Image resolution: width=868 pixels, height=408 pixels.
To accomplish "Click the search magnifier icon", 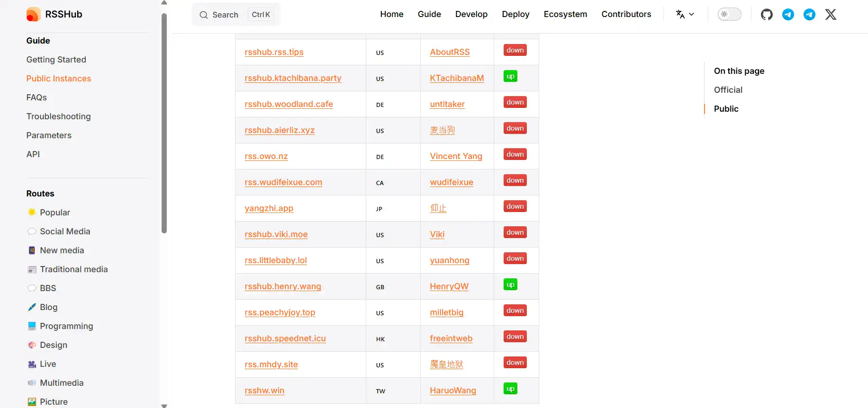I will (x=204, y=15).
